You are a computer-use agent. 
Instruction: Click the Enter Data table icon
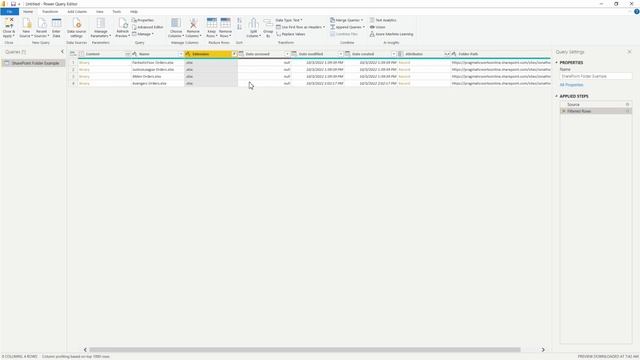56,23
